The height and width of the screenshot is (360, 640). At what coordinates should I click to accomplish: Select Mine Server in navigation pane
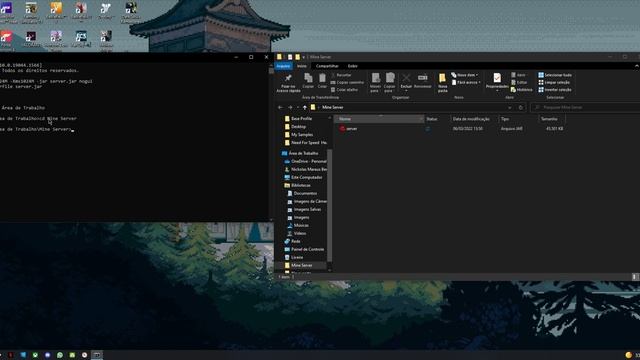click(302, 265)
